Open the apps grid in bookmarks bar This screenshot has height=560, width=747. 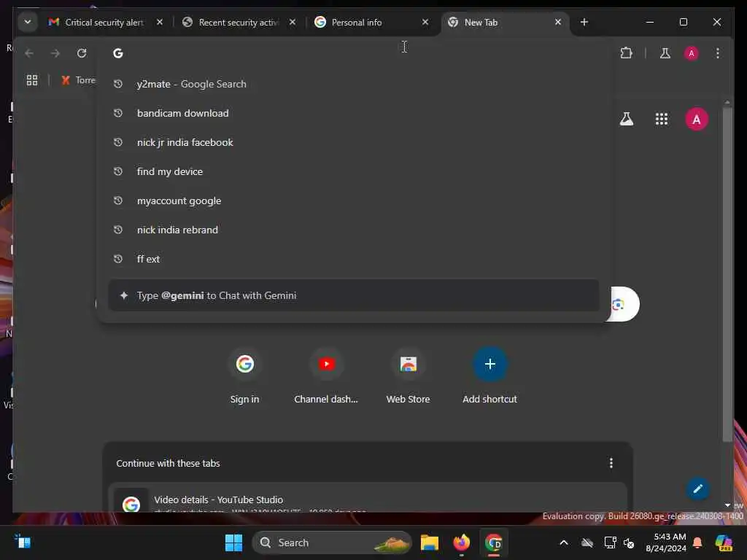(x=32, y=80)
